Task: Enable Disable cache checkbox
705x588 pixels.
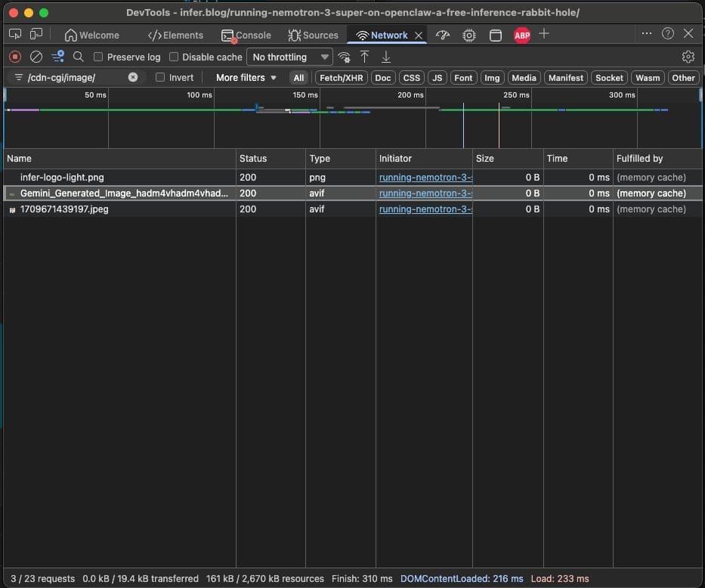Action: [x=174, y=57]
